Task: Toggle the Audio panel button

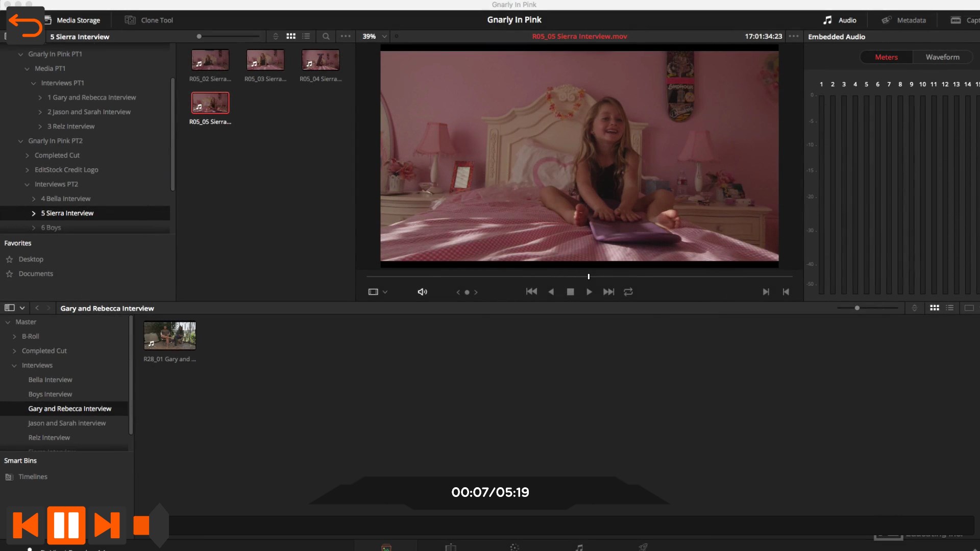Action: coord(840,20)
